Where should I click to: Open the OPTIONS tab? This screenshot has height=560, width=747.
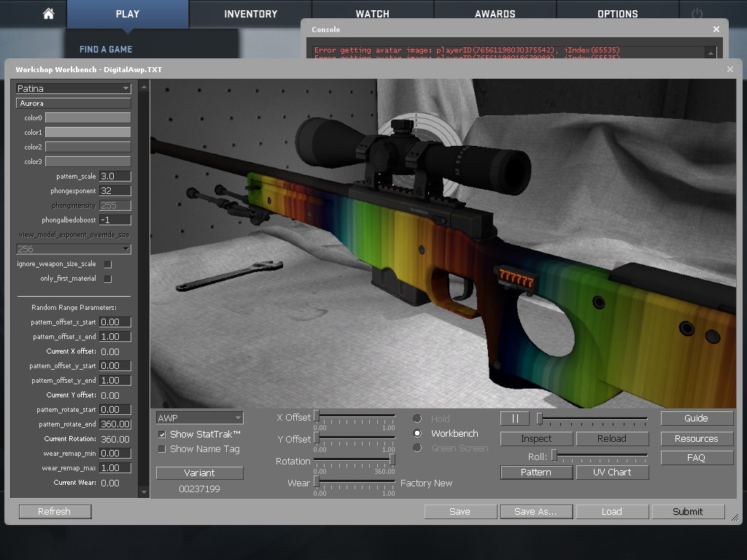coord(617,14)
